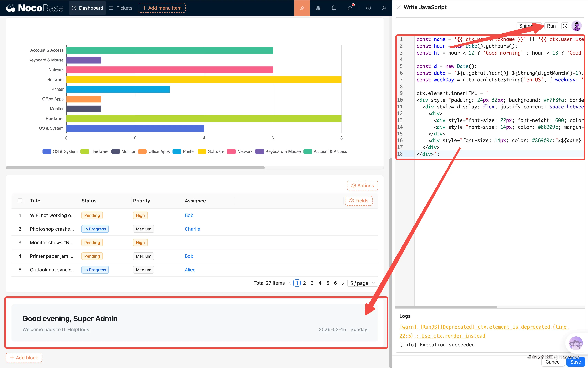Open the help question mark icon
588x368 pixels.
tap(368, 8)
